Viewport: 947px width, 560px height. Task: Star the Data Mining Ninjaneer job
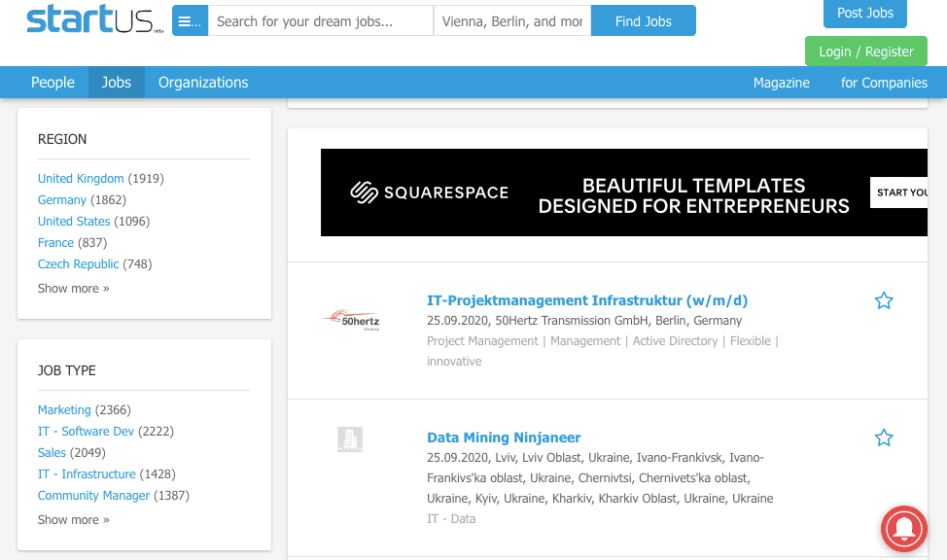pos(883,438)
